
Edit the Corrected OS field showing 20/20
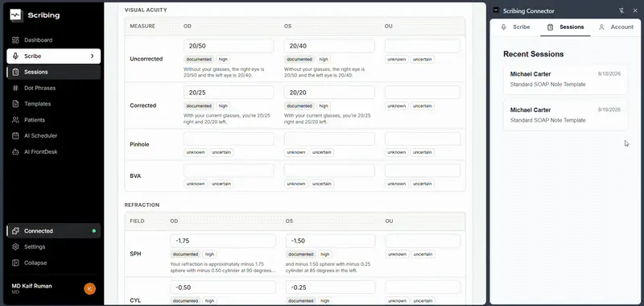click(329, 93)
